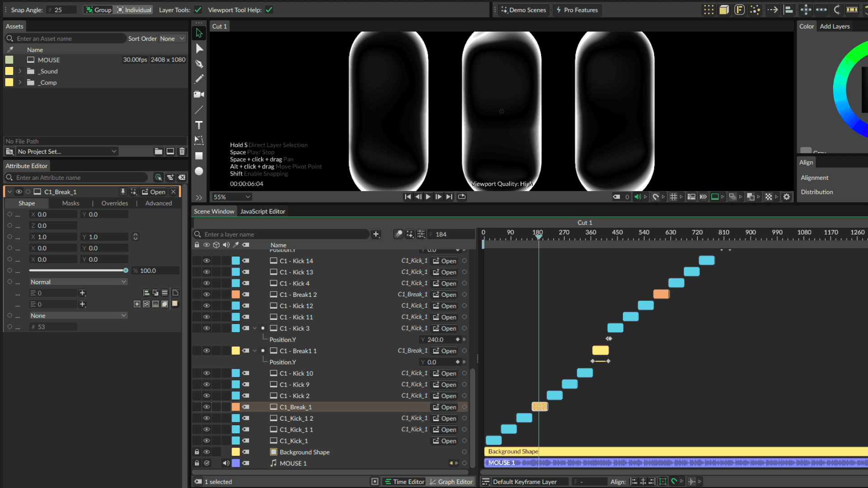
Task: Click the Graph Editor button
Action: click(451, 482)
